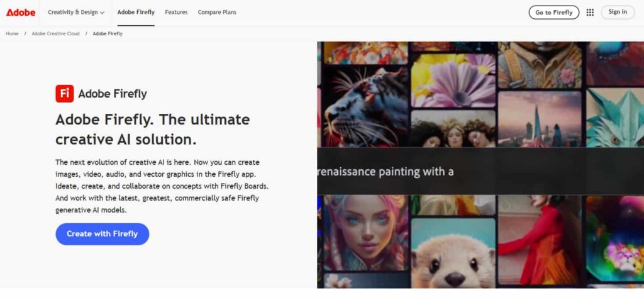Click the Adobe logo
Viewport: 644px width, 300px height.
click(21, 13)
